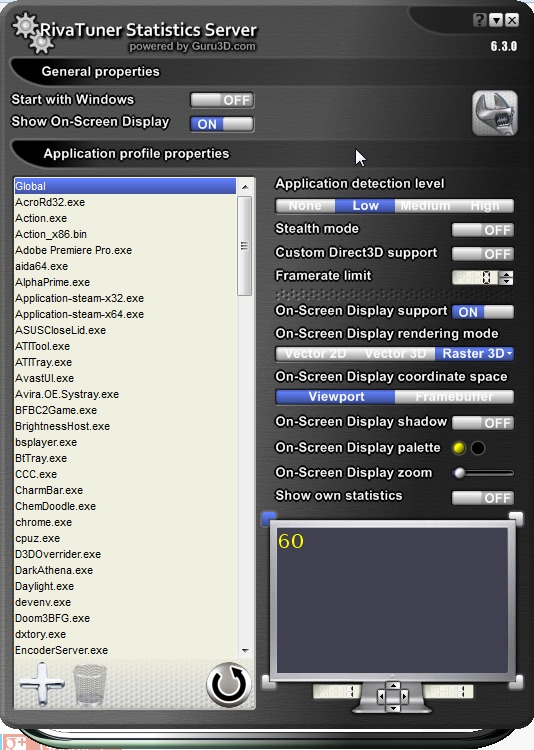
Task: Open help with question mark icon
Action: (480, 20)
